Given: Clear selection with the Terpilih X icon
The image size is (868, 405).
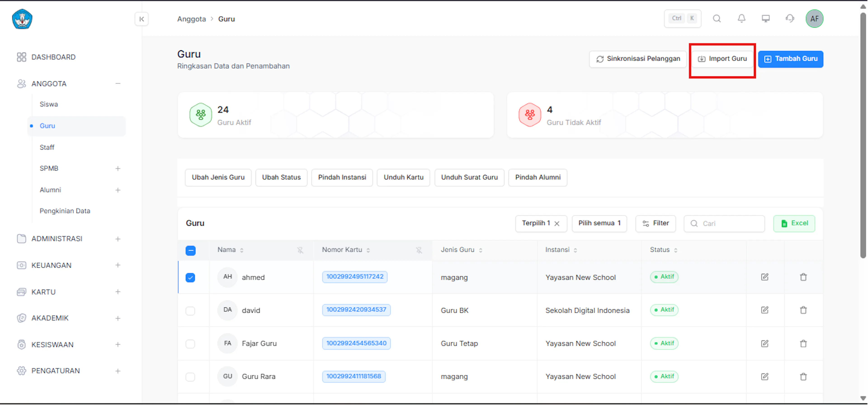Looking at the screenshot, I should click(x=557, y=224).
